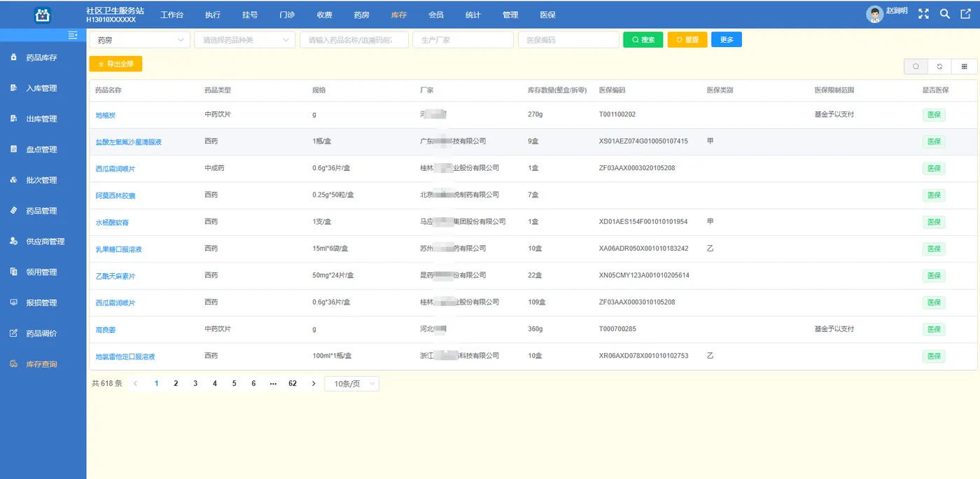Go to page 3 of the results
980x479 pixels.
pyautogui.click(x=195, y=383)
